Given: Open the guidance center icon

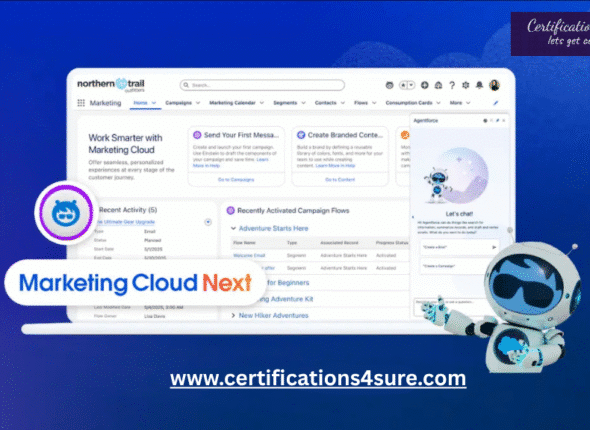Looking at the screenshot, I should click(x=438, y=85).
